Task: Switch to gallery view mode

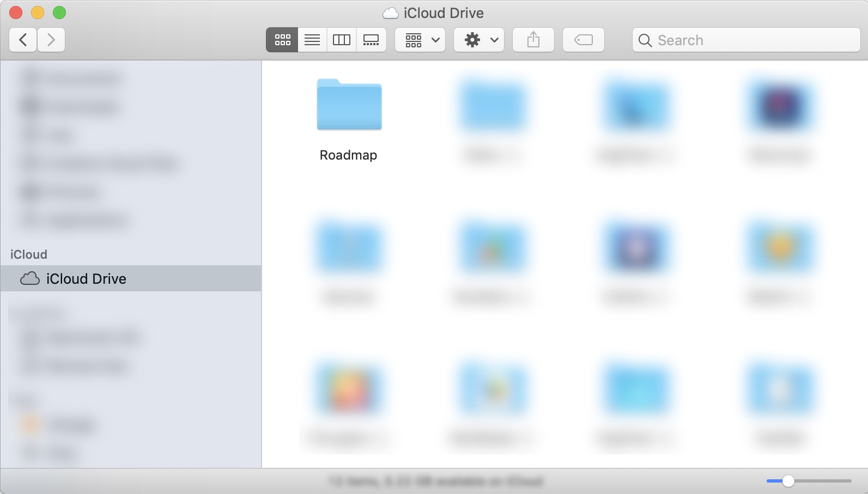Action: (371, 40)
